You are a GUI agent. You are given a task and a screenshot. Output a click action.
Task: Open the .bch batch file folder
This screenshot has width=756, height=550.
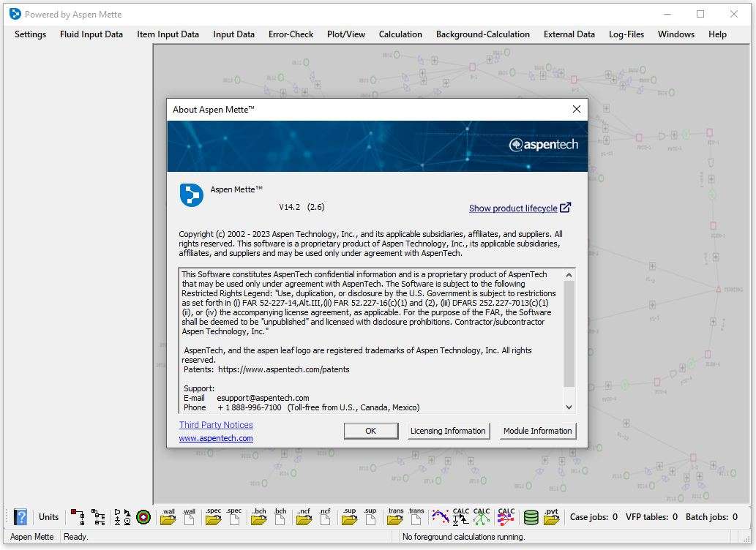258,517
